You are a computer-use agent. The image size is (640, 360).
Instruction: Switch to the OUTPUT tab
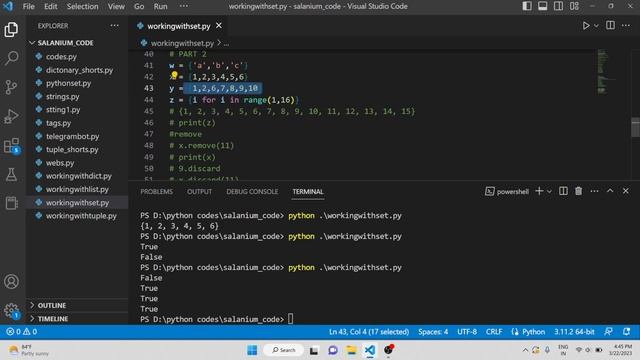tap(199, 191)
